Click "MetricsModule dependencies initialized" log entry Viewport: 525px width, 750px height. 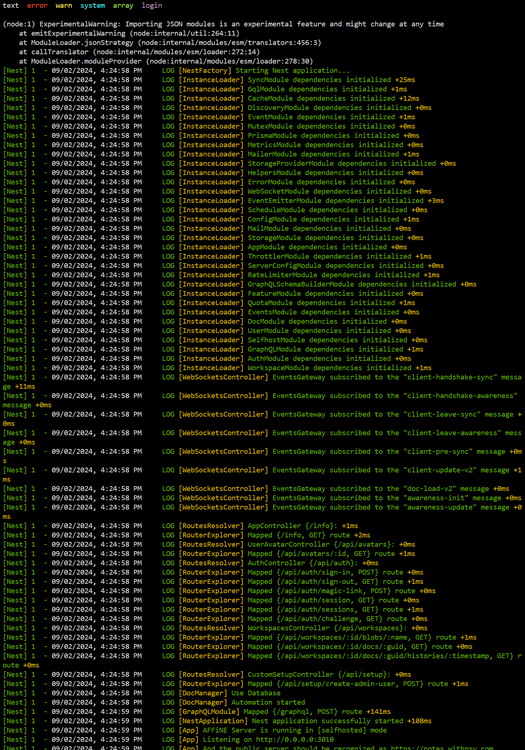(x=335, y=145)
